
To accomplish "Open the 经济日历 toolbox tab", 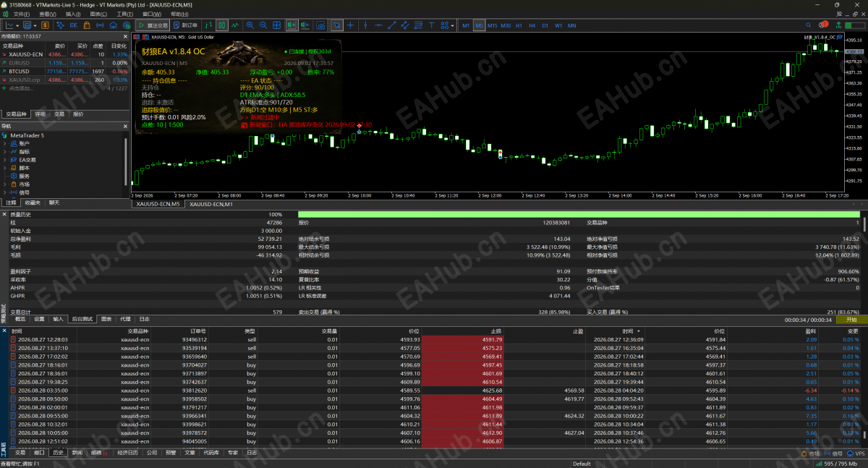I will coord(127,452).
